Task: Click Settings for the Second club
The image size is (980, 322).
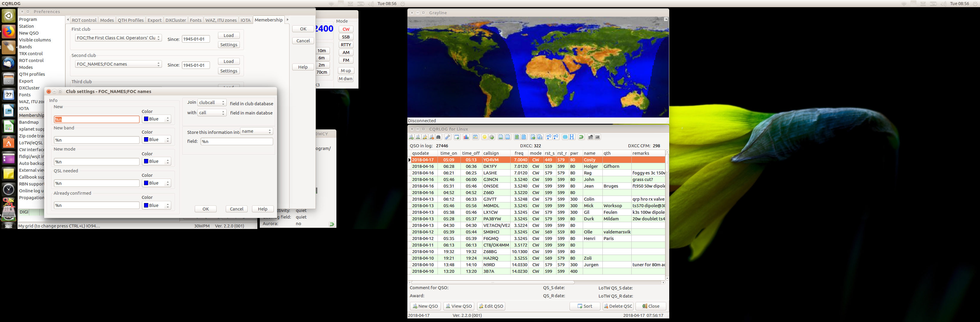Action: (229, 71)
